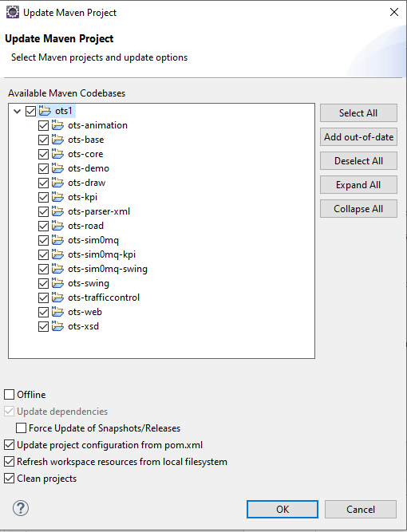
Task: Select the ots-parser-xml tree item
Action: tap(99, 211)
